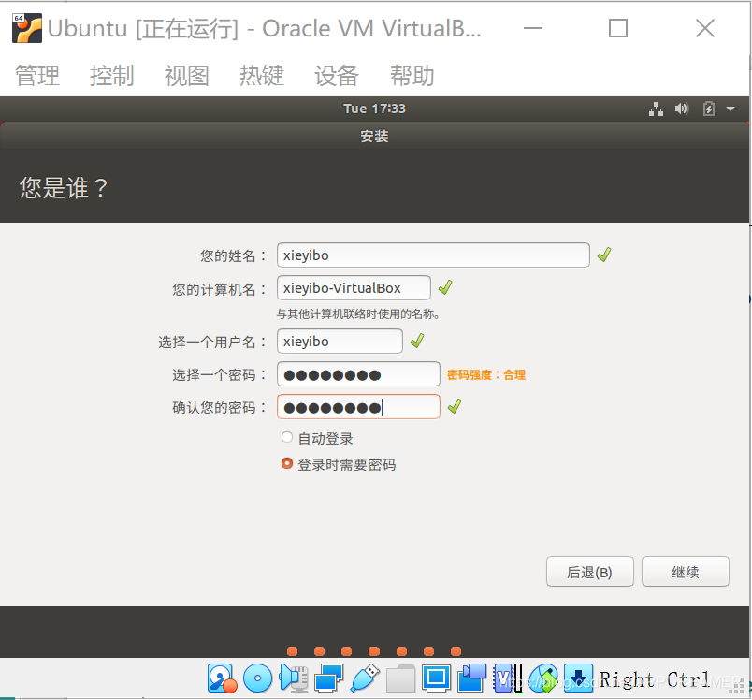The width and height of the screenshot is (752, 700).
Task: Click the shared folders status icon
Action: point(400,678)
